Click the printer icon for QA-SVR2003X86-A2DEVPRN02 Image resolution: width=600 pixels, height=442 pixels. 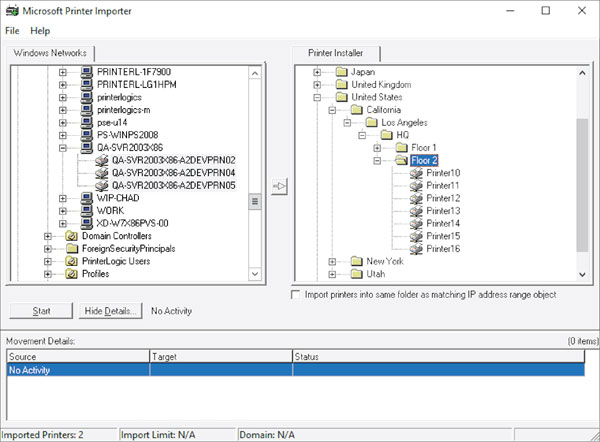coord(102,160)
